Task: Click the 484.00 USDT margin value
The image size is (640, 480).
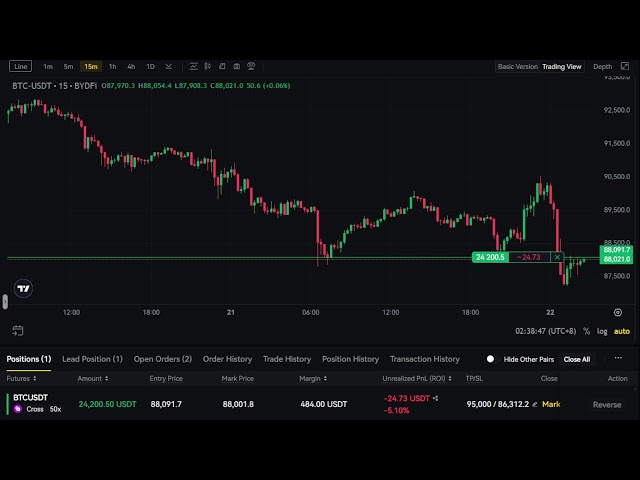Action: tap(324, 404)
